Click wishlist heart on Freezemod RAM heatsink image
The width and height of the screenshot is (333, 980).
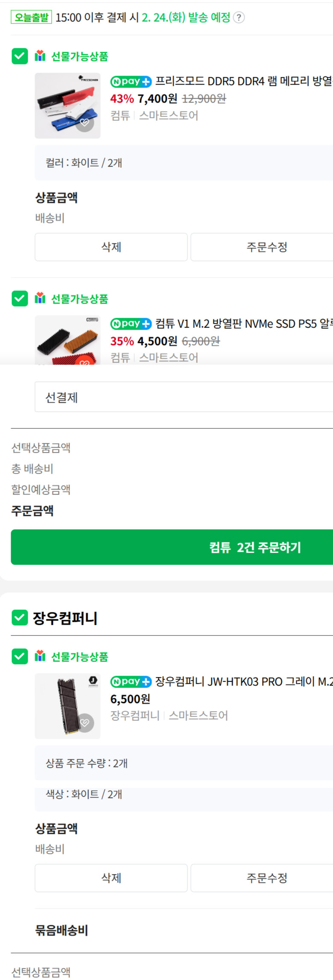[x=85, y=123]
